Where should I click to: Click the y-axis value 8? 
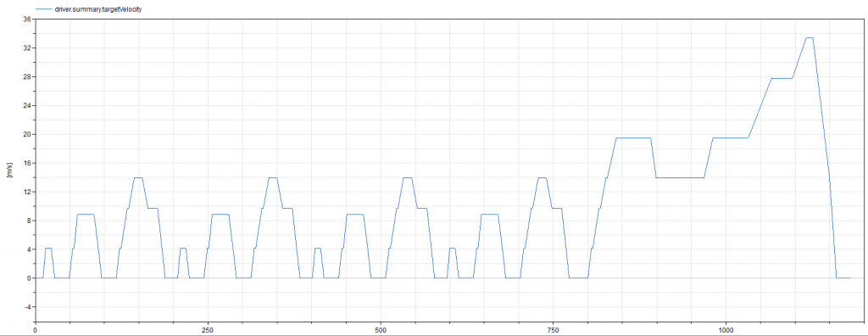tap(28, 221)
